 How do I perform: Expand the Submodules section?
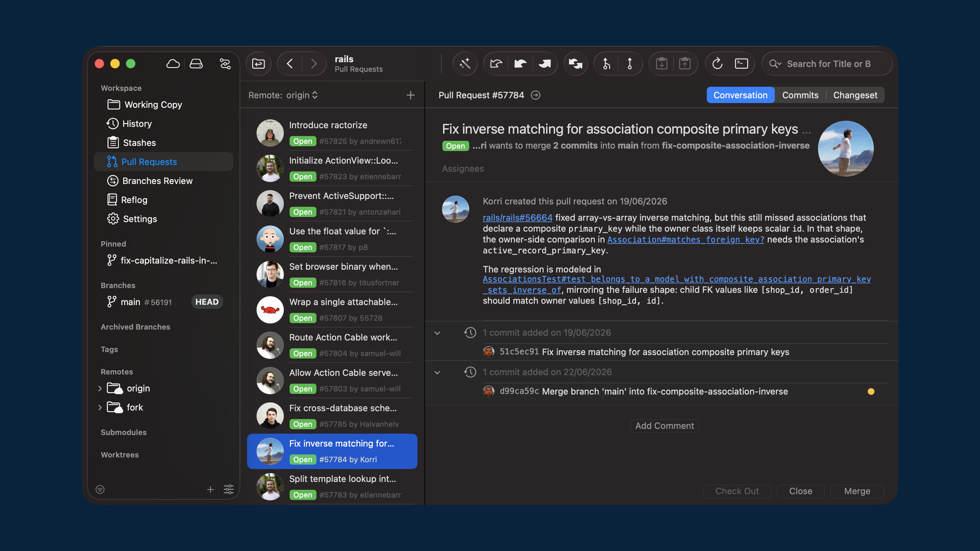pos(124,432)
